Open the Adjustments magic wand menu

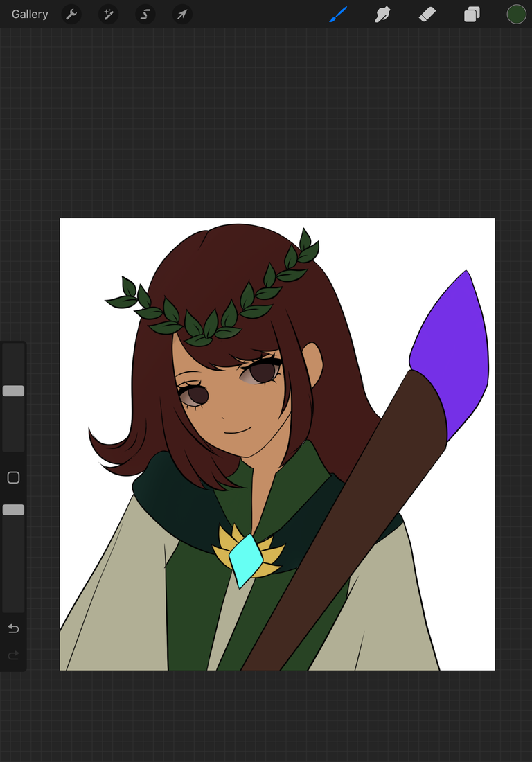(108, 14)
